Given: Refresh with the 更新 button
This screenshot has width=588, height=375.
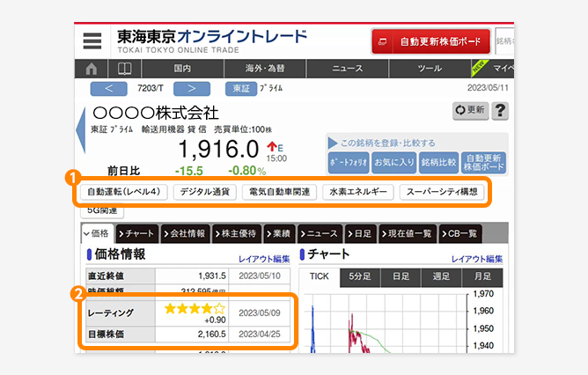Looking at the screenshot, I should click(470, 110).
